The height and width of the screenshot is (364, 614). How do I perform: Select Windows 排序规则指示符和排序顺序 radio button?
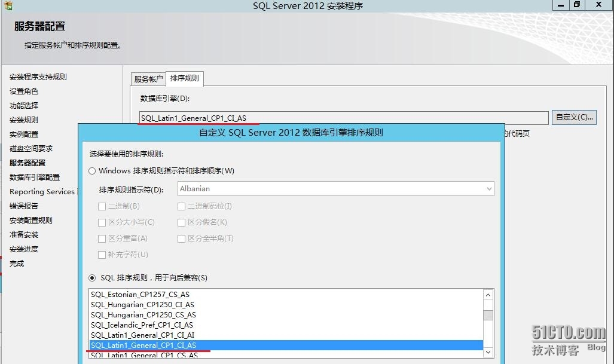(92, 171)
